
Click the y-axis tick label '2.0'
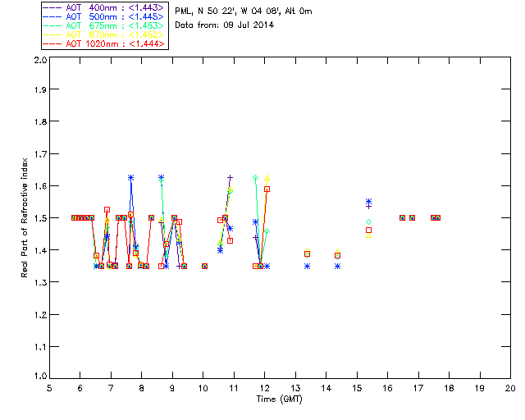point(40,60)
